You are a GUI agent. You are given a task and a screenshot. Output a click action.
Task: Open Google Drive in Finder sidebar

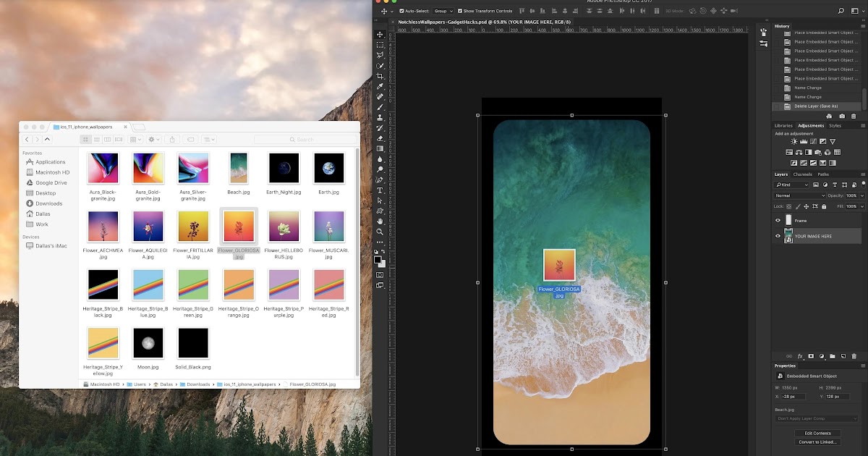click(51, 182)
